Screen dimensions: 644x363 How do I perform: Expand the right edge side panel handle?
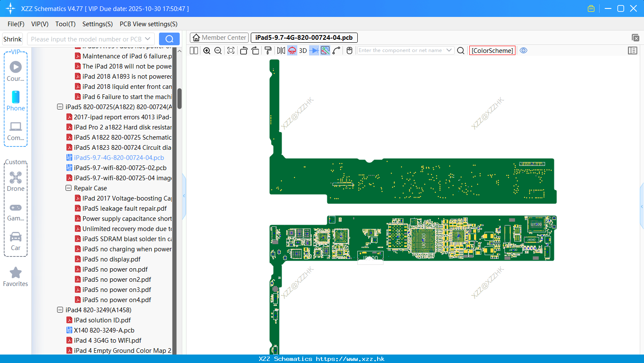coord(642,206)
